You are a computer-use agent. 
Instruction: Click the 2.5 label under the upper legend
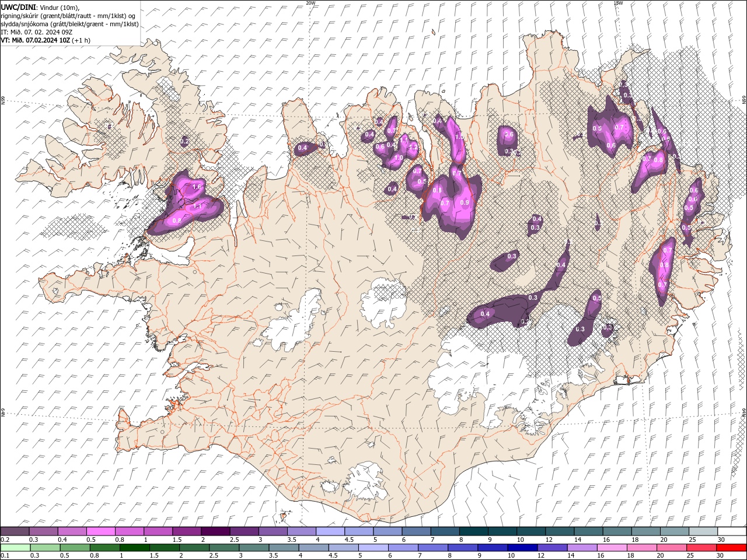click(x=235, y=540)
